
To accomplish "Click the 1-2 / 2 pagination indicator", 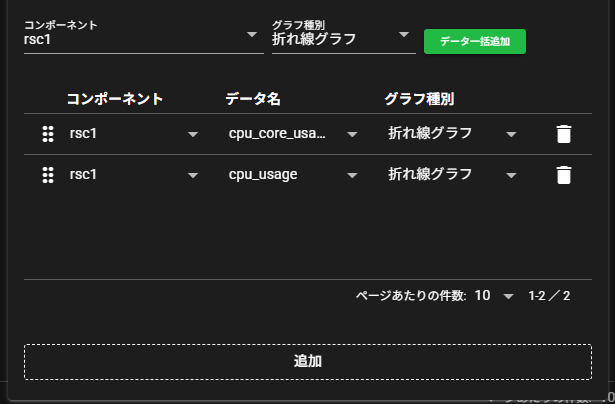I will [549, 296].
